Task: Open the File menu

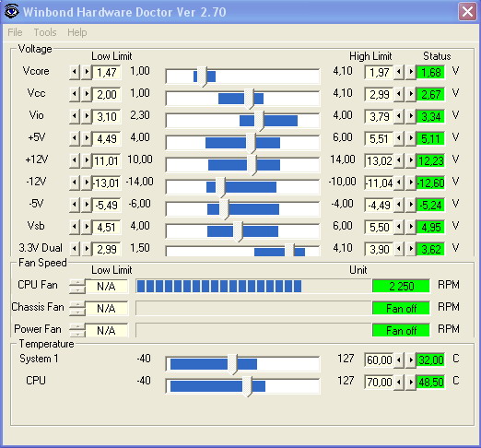Action: 15,32
